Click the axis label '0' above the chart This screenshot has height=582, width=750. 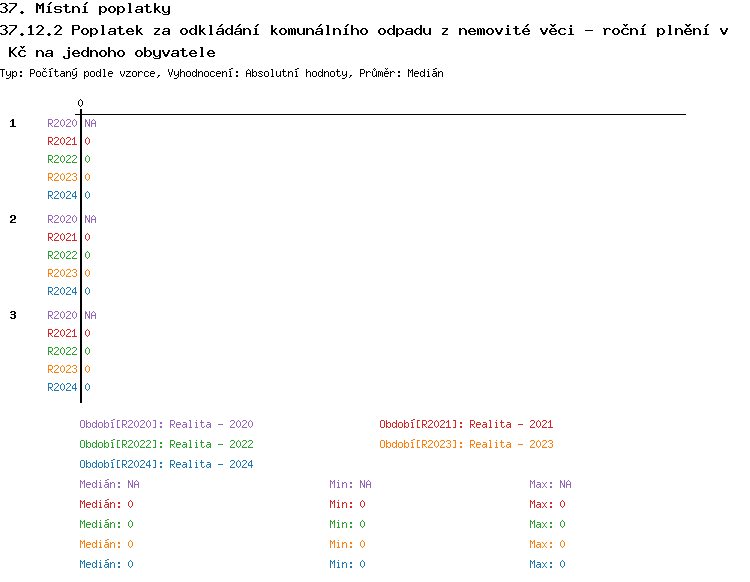pos(80,103)
